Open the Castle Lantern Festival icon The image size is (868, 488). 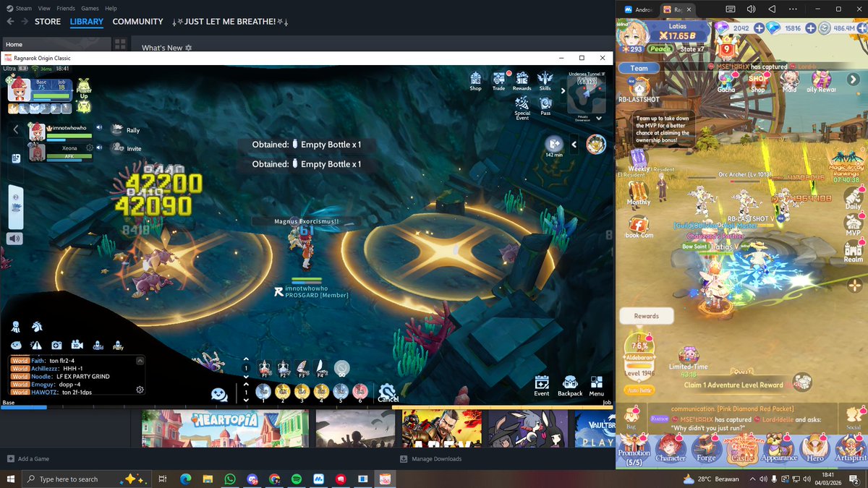coord(743,448)
